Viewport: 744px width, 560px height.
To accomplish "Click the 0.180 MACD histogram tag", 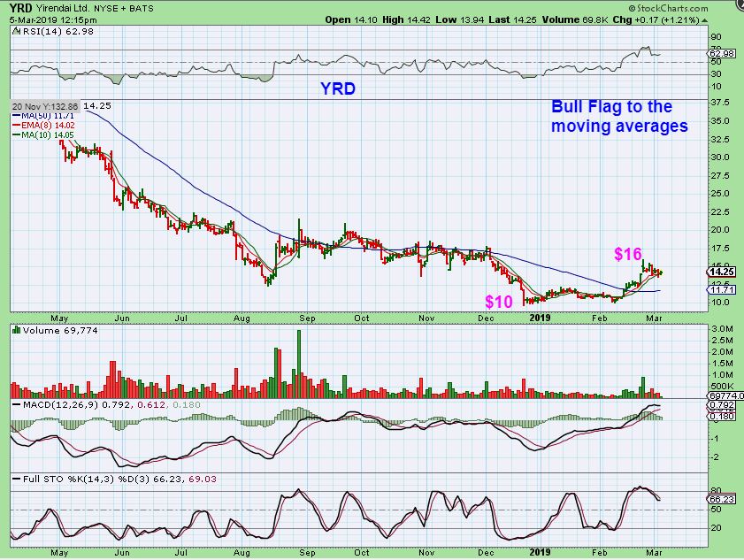I will (x=722, y=416).
